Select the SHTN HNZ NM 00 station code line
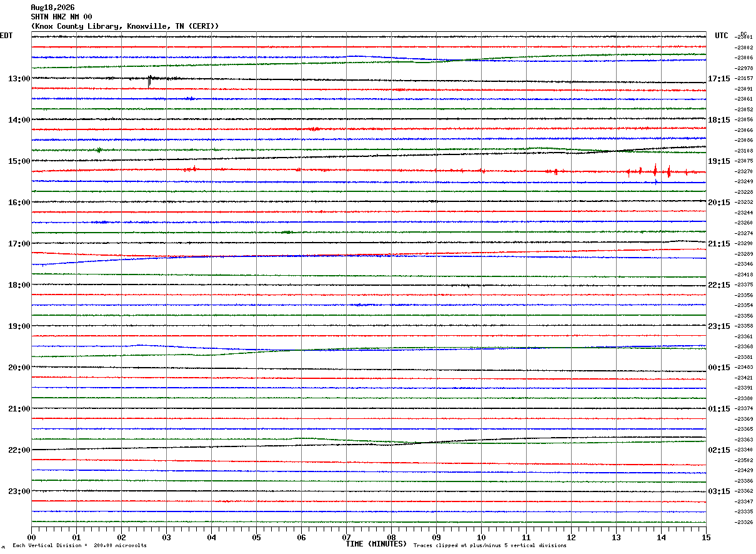 [61, 17]
